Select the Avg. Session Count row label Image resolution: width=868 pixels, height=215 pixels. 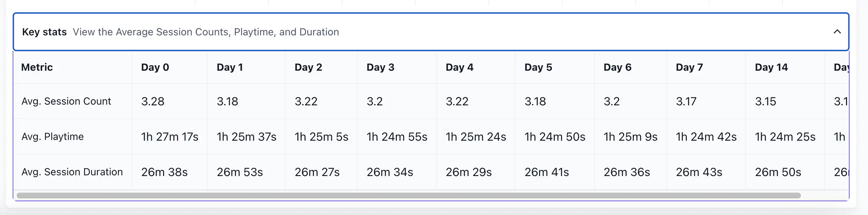pos(66,101)
